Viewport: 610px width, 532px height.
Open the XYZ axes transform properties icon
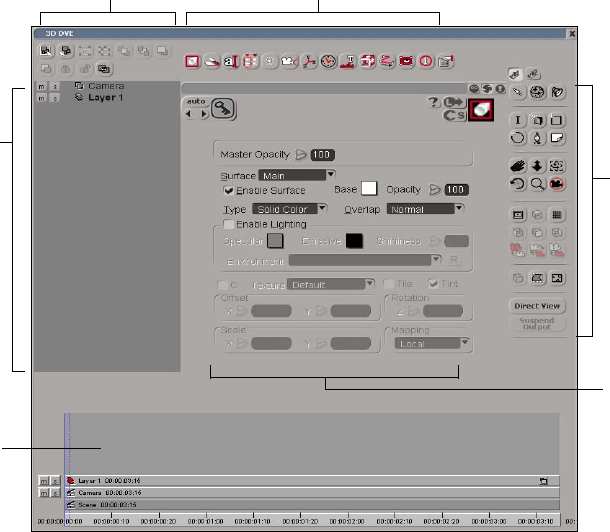pos(309,61)
